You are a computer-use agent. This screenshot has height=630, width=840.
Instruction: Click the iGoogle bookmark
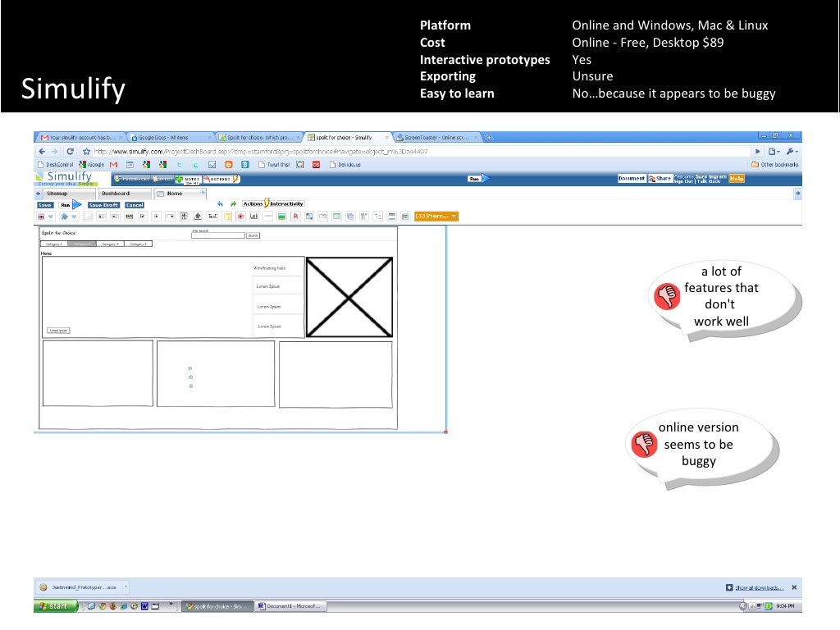(92, 164)
